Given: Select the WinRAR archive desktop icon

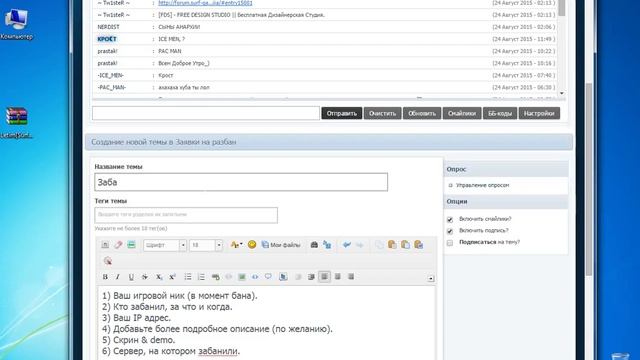Looking at the screenshot, I should coord(16,122).
